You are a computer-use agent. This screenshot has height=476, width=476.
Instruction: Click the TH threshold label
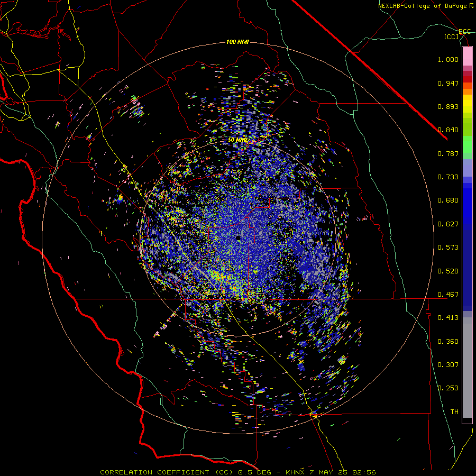454,412
